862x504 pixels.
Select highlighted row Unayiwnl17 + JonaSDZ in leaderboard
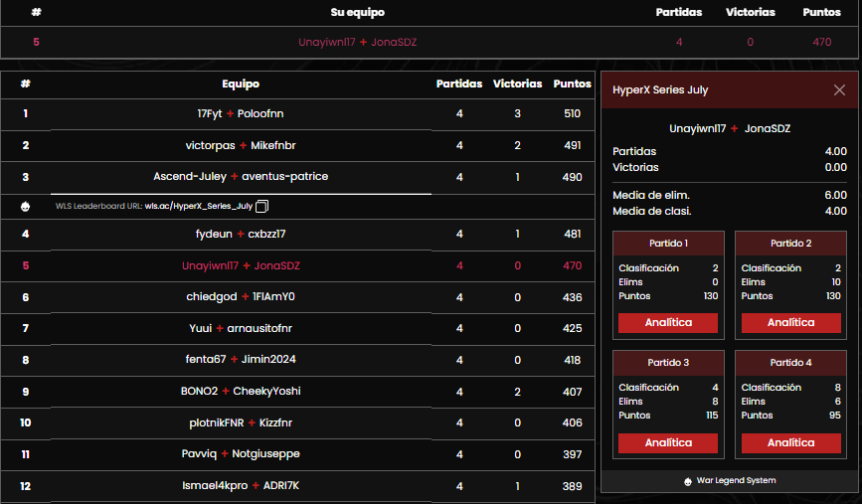click(x=297, y=266)
